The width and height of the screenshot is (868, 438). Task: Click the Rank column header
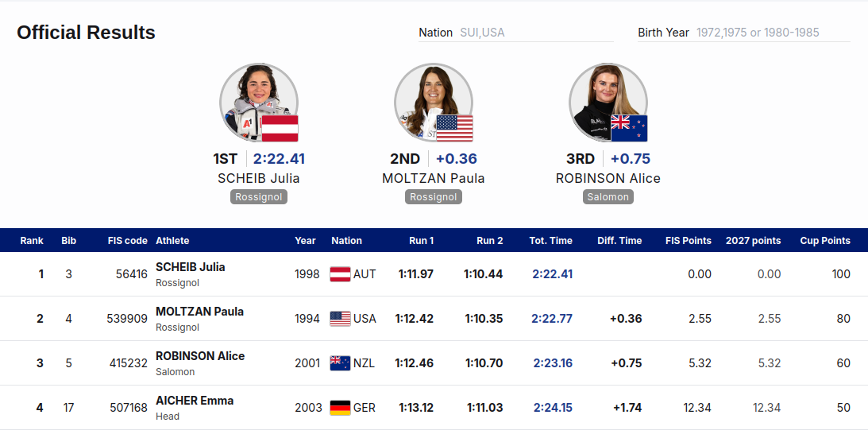pos(32,241)
